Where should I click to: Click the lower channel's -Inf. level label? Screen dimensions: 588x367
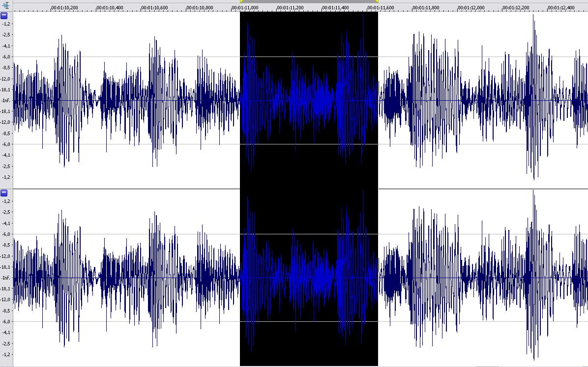click(6, 278)
